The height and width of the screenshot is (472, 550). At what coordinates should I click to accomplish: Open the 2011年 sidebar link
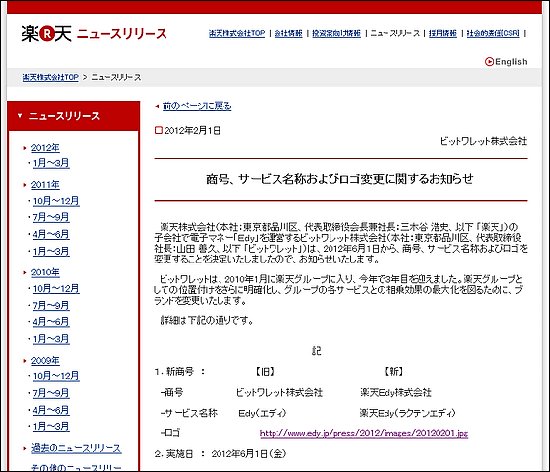(45, 184)
